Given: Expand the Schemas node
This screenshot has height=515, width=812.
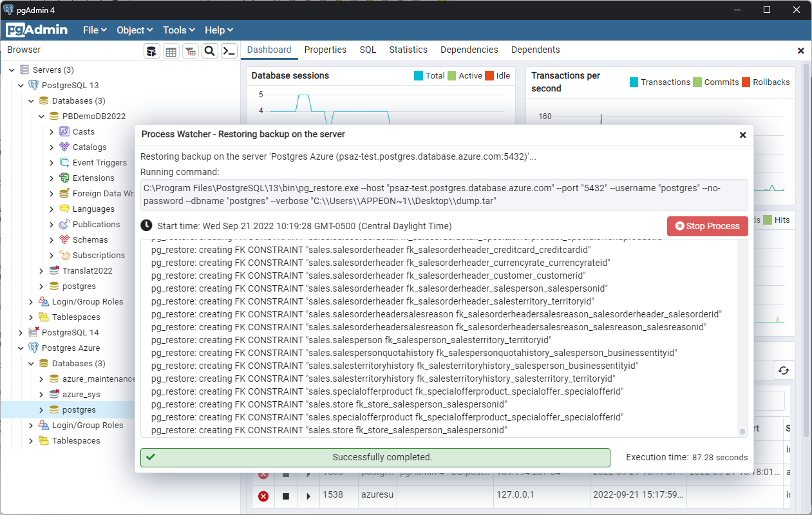Looking at the screenshot, I should tap(52, 239).
